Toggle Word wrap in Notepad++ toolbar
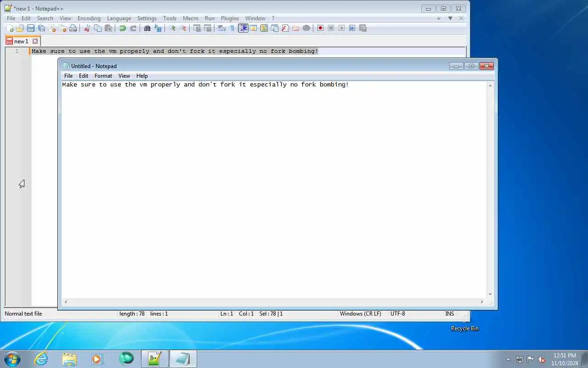This screenshot has height=368, width=588. point(221,28)
